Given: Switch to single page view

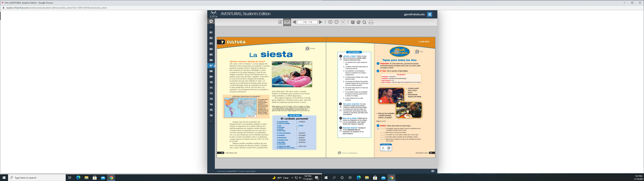Looking at the screenshot, I should click(x=280, y=22).
